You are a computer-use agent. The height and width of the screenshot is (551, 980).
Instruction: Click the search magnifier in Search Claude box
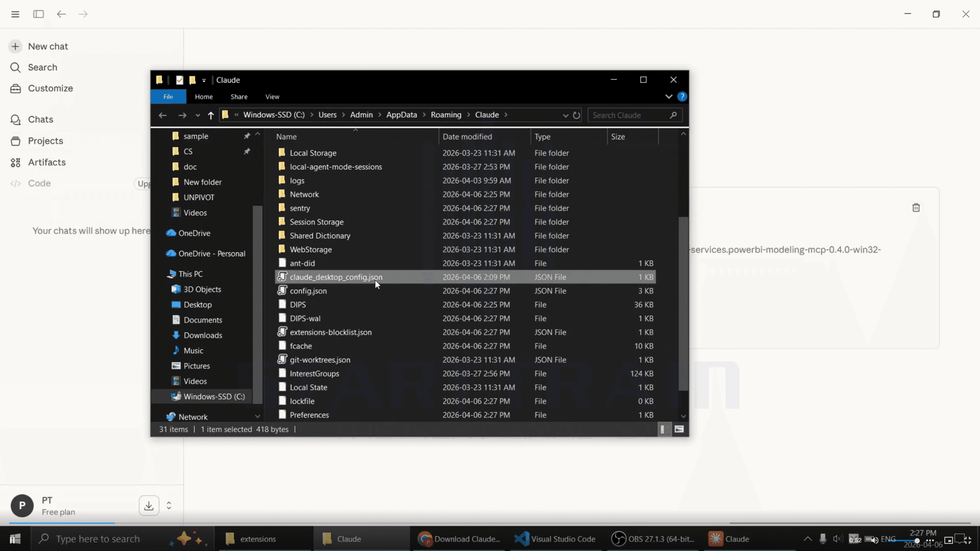click(673, 115)
